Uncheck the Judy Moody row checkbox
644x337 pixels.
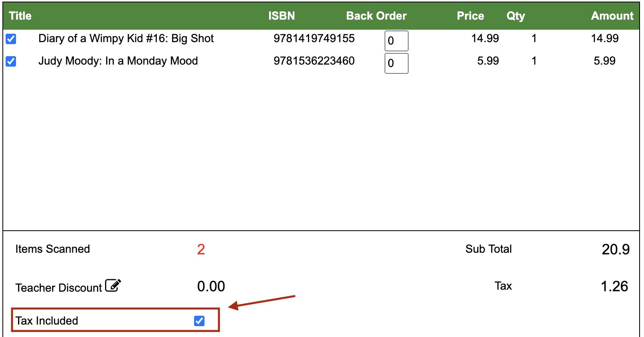tap(11, 61)
